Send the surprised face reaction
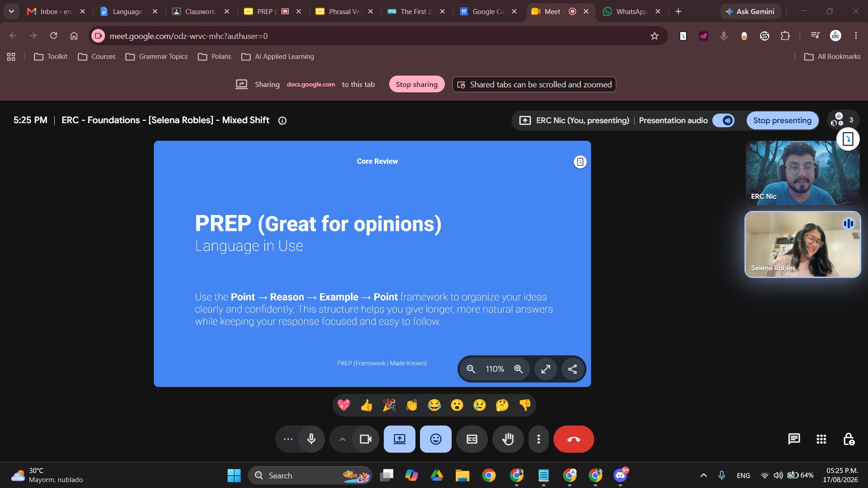Viewport: 868px width, 488px height. click(457, 405)
